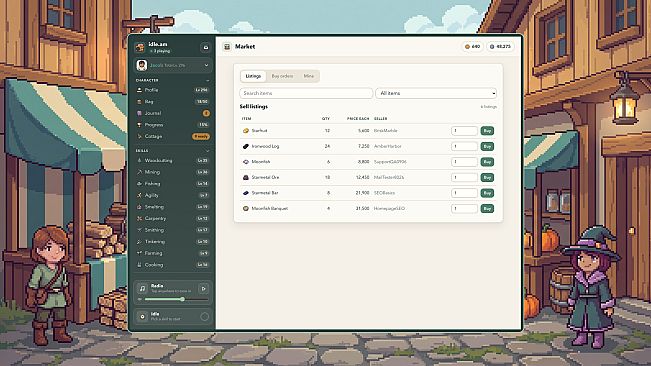Buy the Starmetal Ore listing
Screen dimensions: 651x366
coord(487,177)
